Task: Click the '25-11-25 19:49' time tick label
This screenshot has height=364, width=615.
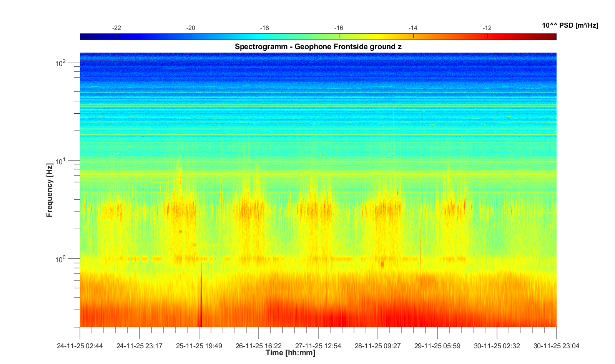Action: click(199, 346)
